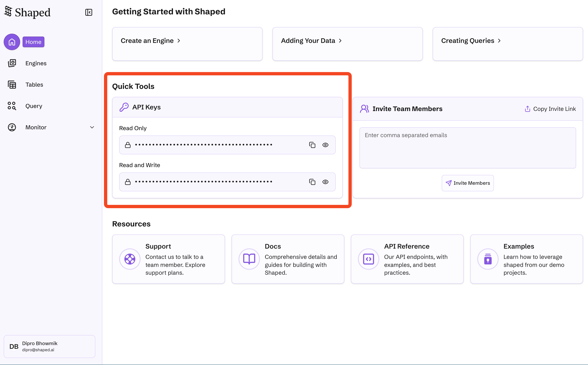Open the Tables sidebar icon
The width and height of the screenshot is (588, 365).
point(12,85)
